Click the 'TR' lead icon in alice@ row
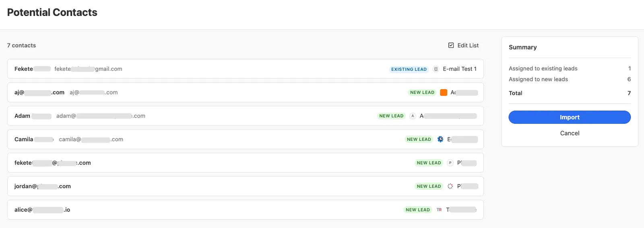The image size is (644, 228). (x=439, y=210)
